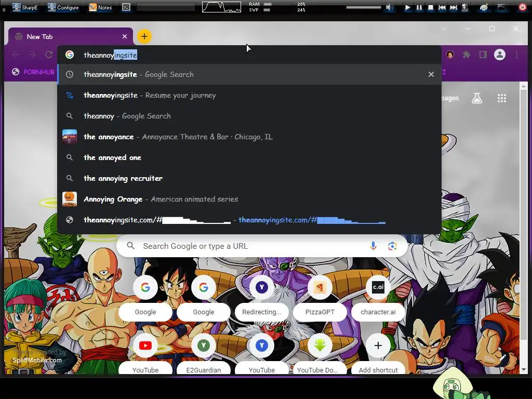Screen dimensions: 532x399
Task: Mute audio with the speaker icon
Action: [390, 7]
